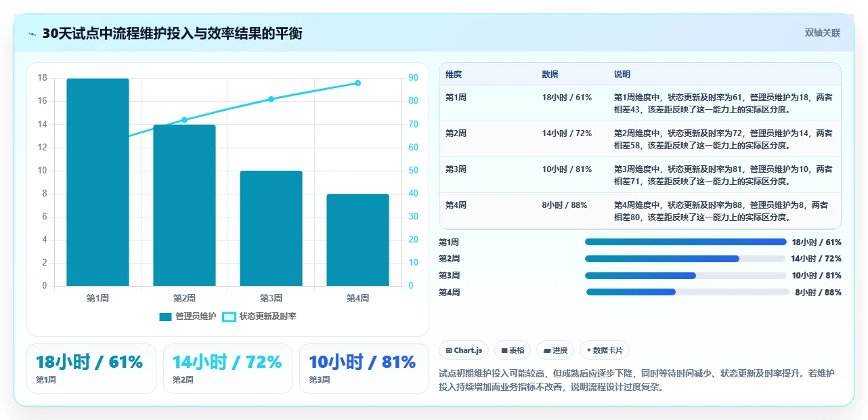Click the 第2周 progress bar

pyautogui.click(x=686, y=259)
